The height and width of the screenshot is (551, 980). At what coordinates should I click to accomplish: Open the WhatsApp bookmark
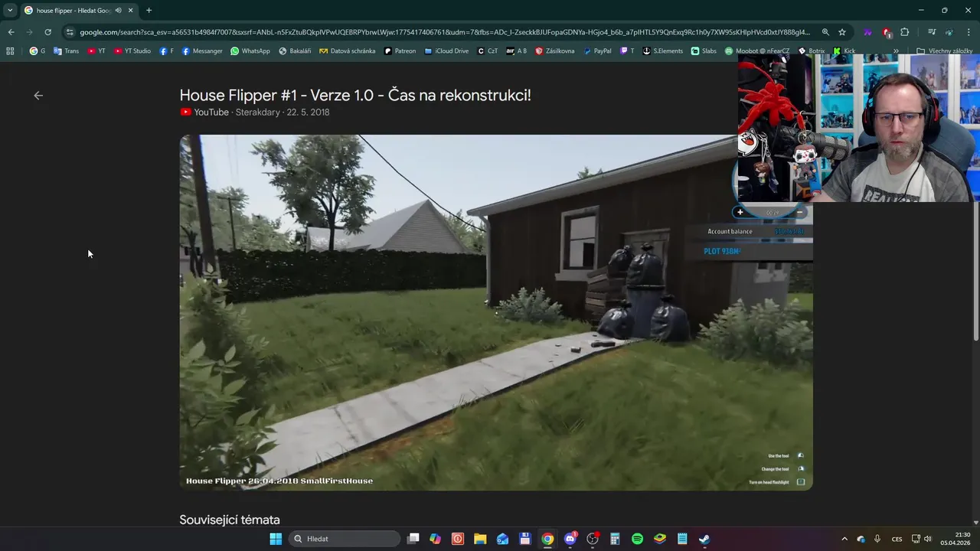(x=250, y=51)
